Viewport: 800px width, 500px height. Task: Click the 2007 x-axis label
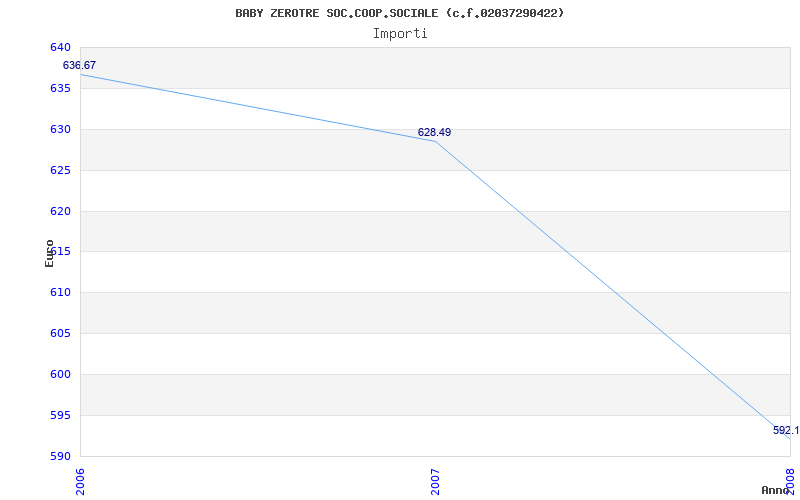point(435,482)
